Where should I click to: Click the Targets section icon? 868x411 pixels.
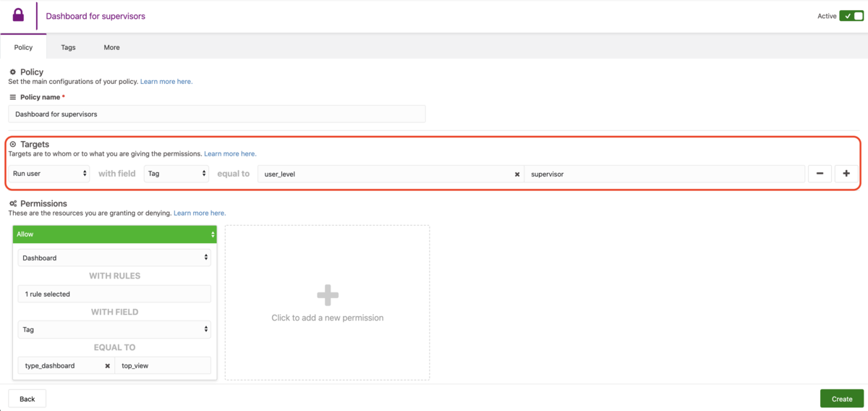click(x=13, y=145)
